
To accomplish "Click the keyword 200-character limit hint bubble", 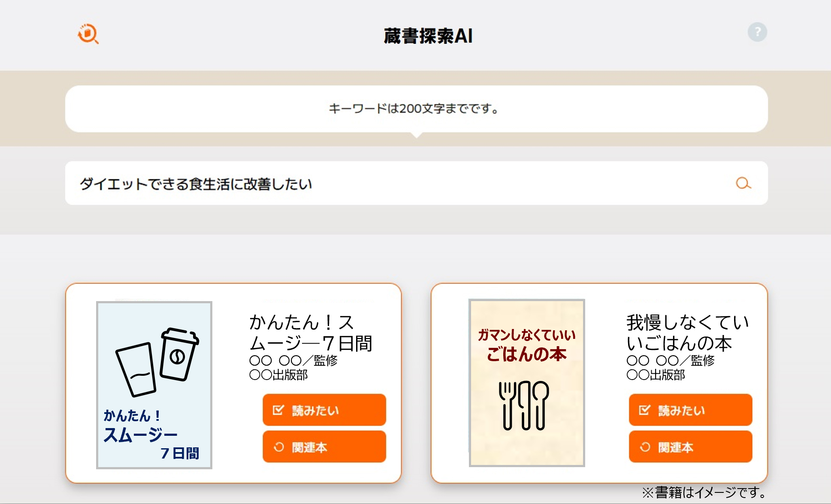I will click(x=416, y=109).
